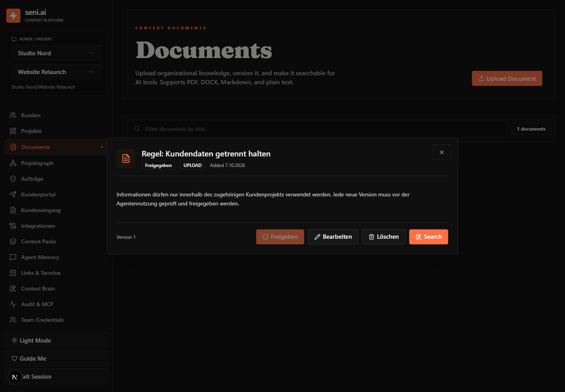Click the Context Packs layers icon
The height and width of the screenshot is (392, 565).
pos(13,241)
